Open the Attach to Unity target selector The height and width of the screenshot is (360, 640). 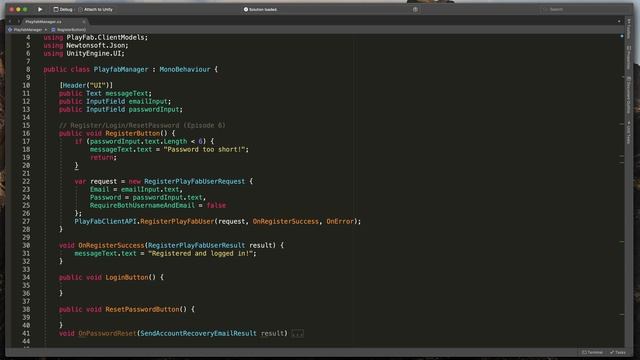point(96,9)
